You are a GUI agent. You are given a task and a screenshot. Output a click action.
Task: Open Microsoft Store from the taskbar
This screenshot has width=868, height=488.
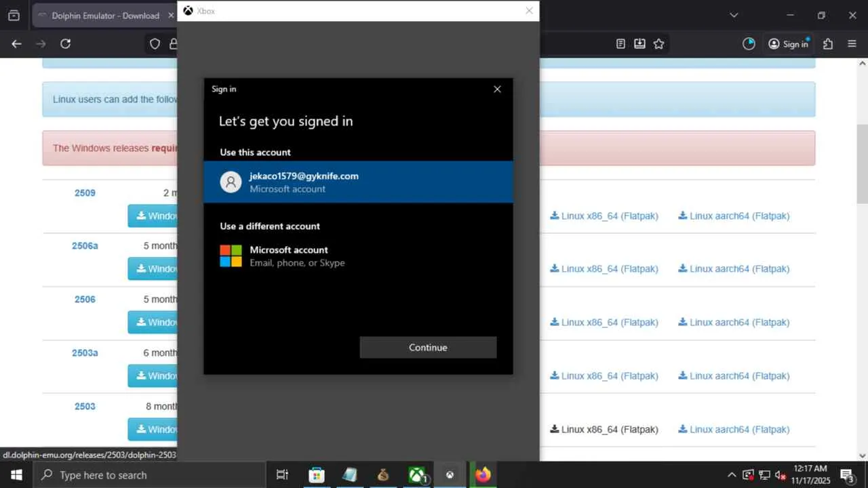[x=317, y=474]
